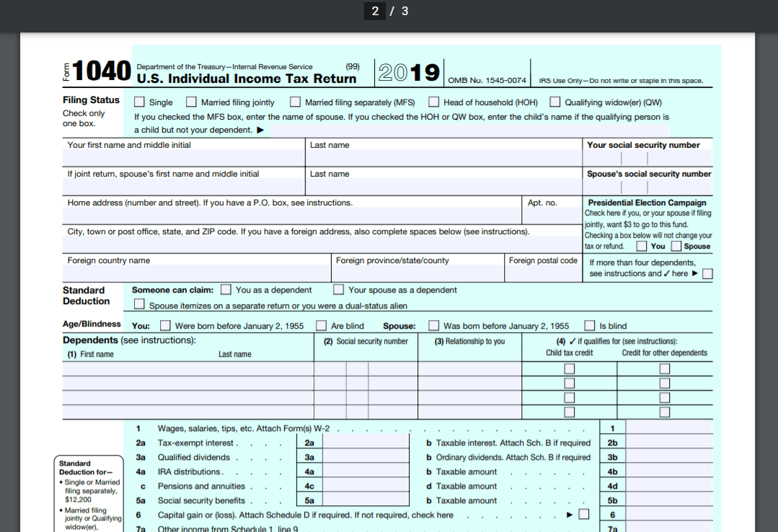Mark the Spouse 'Is blind' checkbox
The image size is (778, 532).
click(590, 326)
